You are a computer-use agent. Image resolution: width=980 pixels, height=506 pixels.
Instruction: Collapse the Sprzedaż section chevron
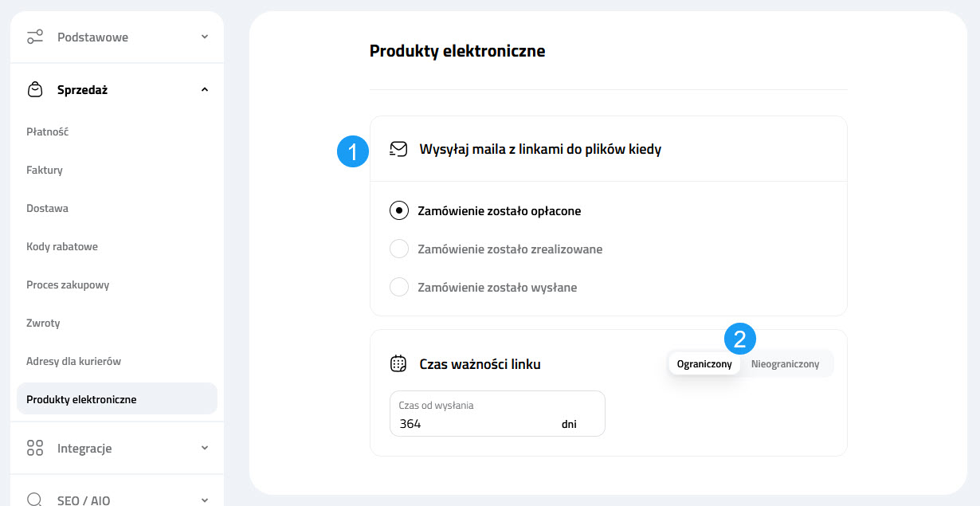point(205,89)
